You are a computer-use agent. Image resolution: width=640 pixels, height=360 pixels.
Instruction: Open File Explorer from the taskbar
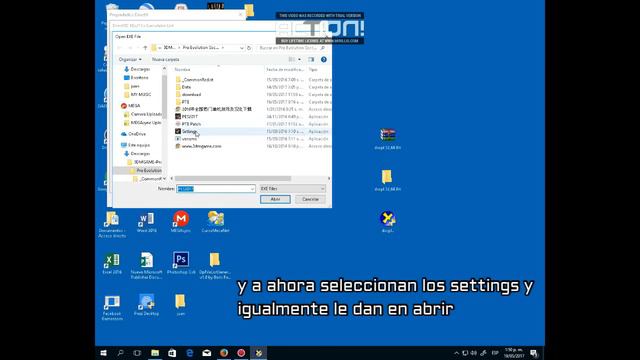(x=155, y=353)
